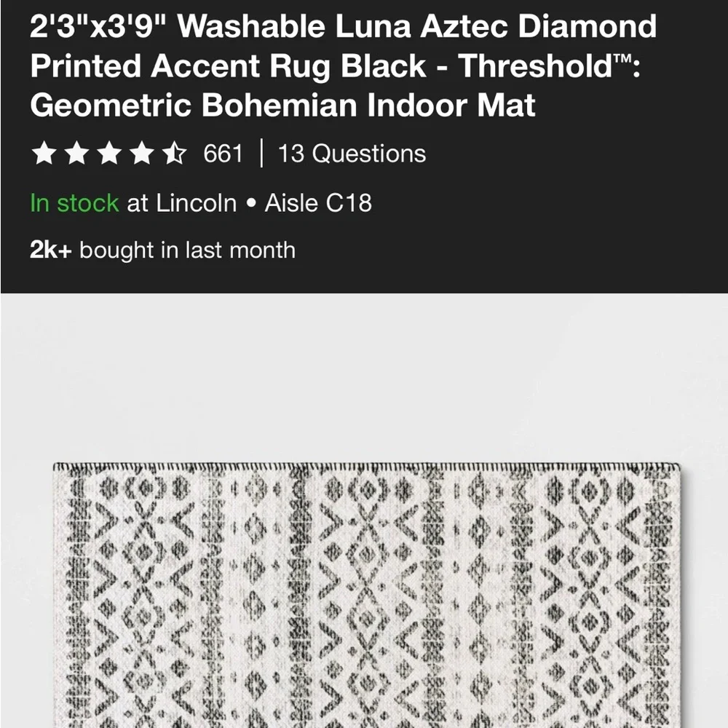This screenshot has width=728, height=728.
Task: Tap the Aisle C18 location text
Action: coord(318,203)
